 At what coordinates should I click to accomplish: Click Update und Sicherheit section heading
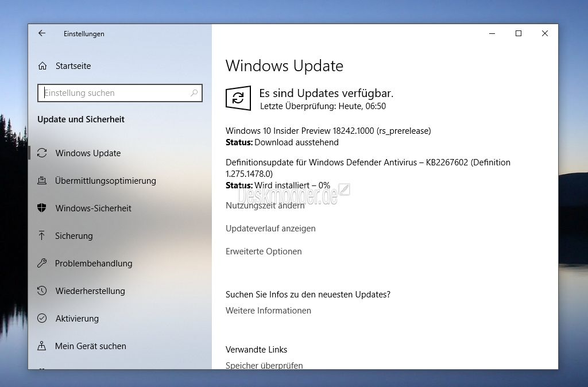point(81,119)
